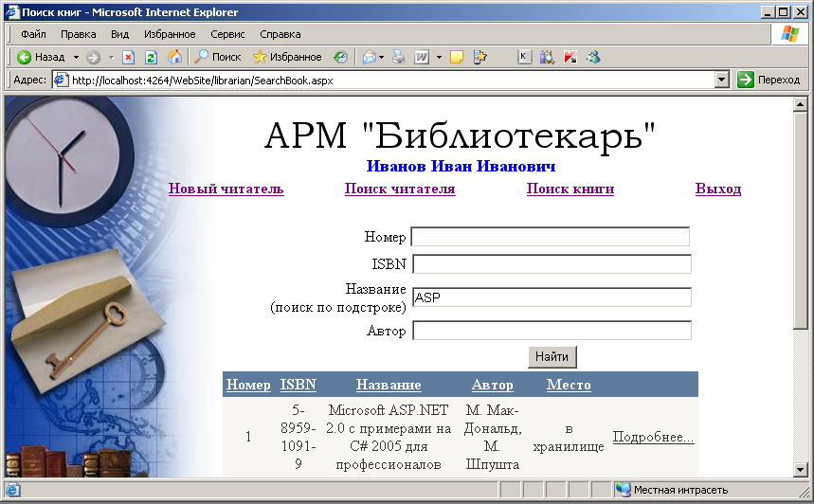Open the Правка menu
Image resolution: width=814 pixels, height=504 pixels.
click(x=79, y=34)
